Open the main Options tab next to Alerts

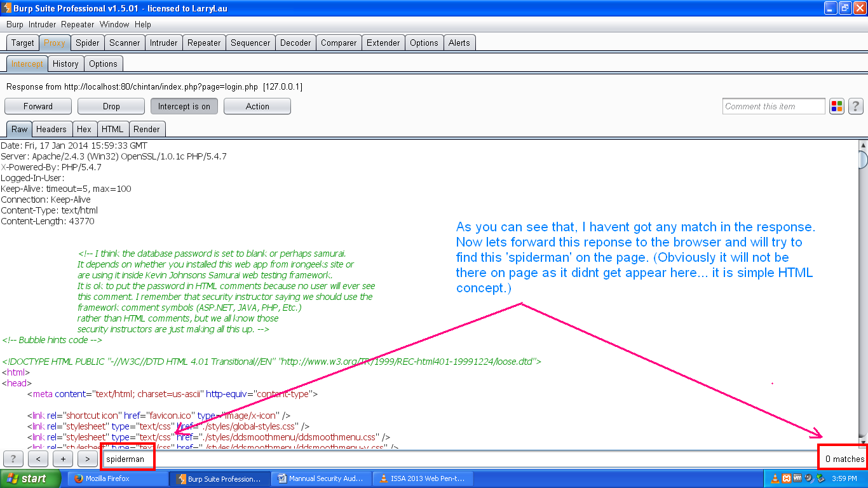(424, 43)
